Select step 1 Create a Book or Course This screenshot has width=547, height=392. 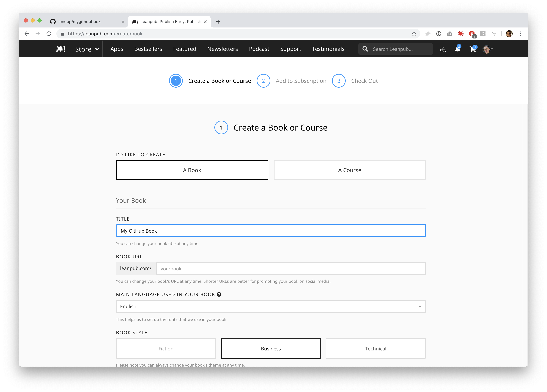(x=210, y=81)
